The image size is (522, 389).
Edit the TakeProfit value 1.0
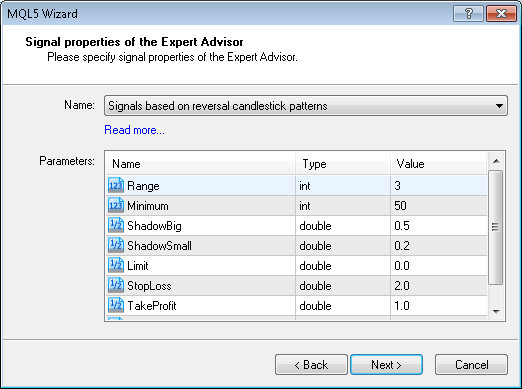coord(438,306)
